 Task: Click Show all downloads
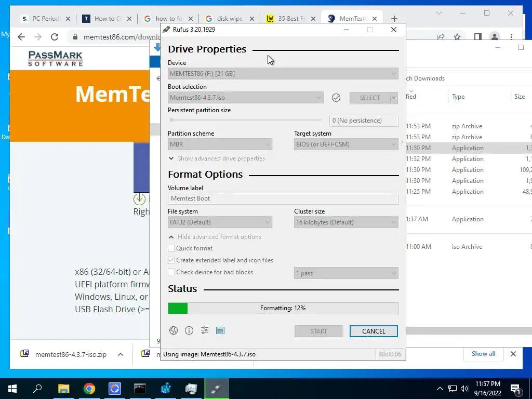(x=483, y=354)
